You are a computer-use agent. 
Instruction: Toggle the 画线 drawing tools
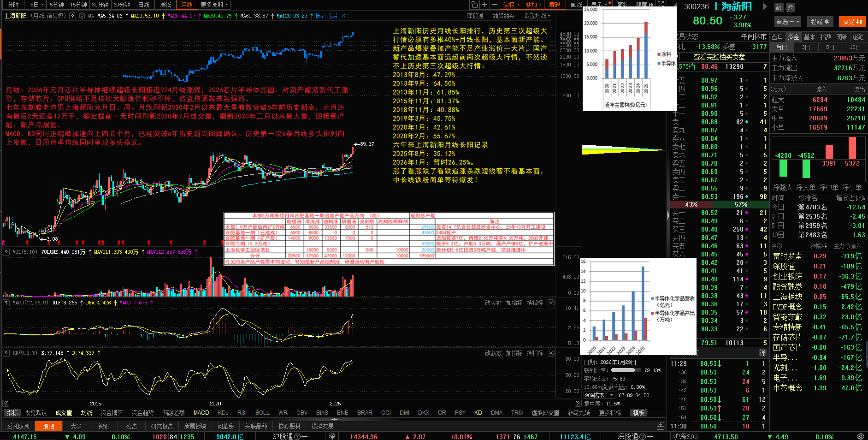(576, 5)
